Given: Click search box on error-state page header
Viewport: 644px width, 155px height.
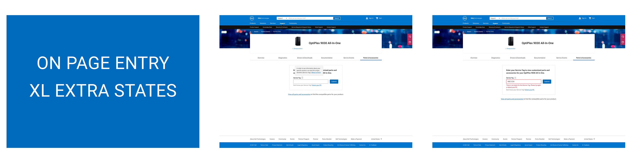Looking at the screenshot, I should click(x=523, y=18).
